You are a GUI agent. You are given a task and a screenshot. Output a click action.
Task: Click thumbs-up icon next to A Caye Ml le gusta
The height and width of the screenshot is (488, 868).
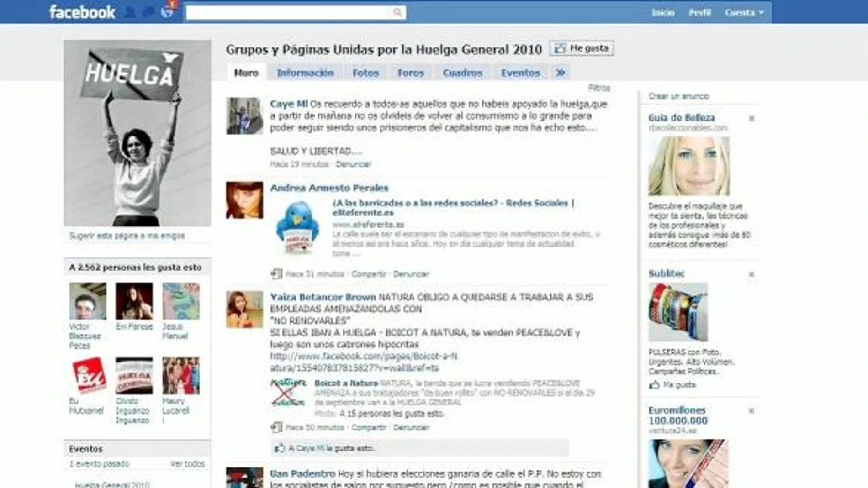point(279,448)
